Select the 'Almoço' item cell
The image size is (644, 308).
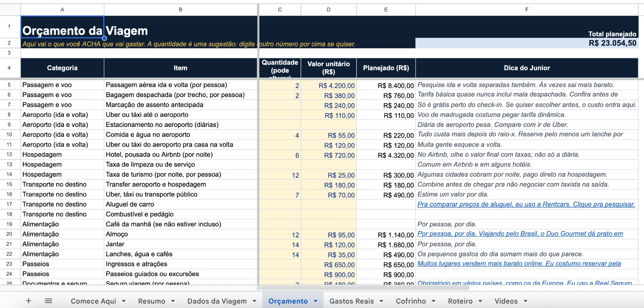(180, 234)
